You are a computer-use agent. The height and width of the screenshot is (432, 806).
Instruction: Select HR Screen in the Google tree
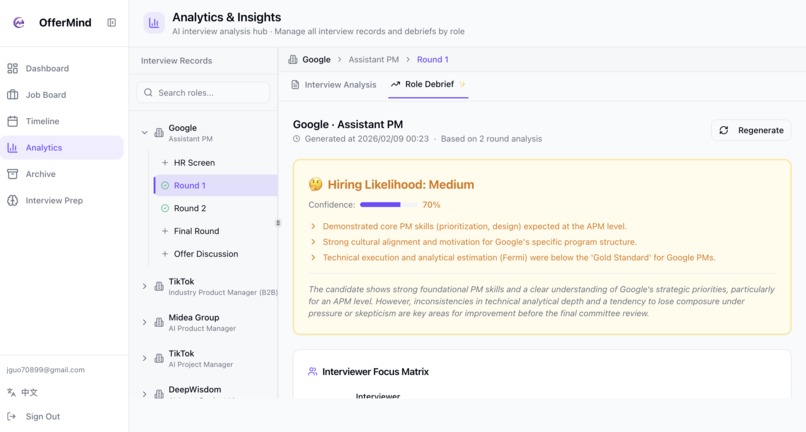tap(215, 163)
